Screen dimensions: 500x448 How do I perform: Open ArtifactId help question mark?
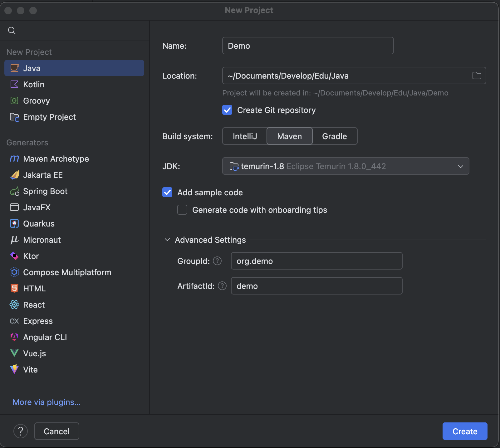(222, 286)
